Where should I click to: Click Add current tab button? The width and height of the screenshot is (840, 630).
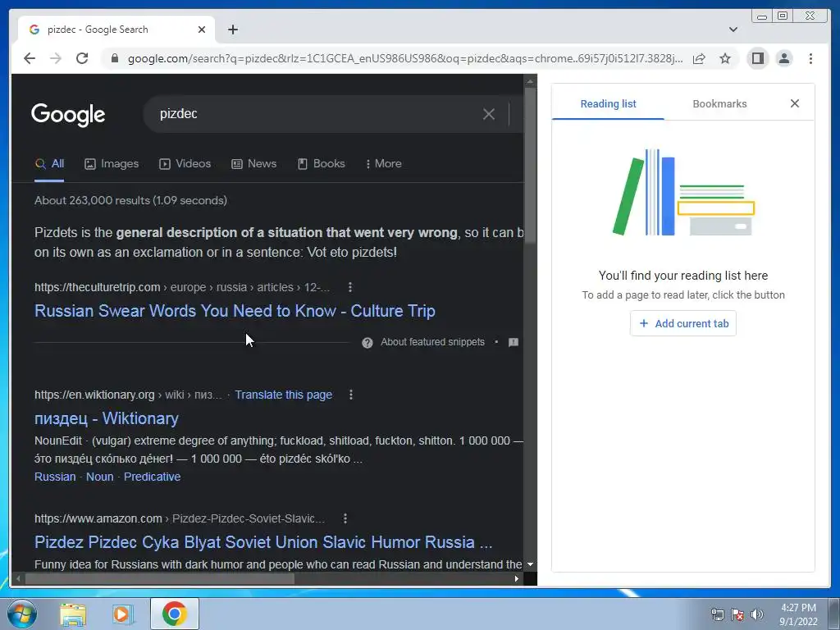pyautogui.click(x=683, y=323)
